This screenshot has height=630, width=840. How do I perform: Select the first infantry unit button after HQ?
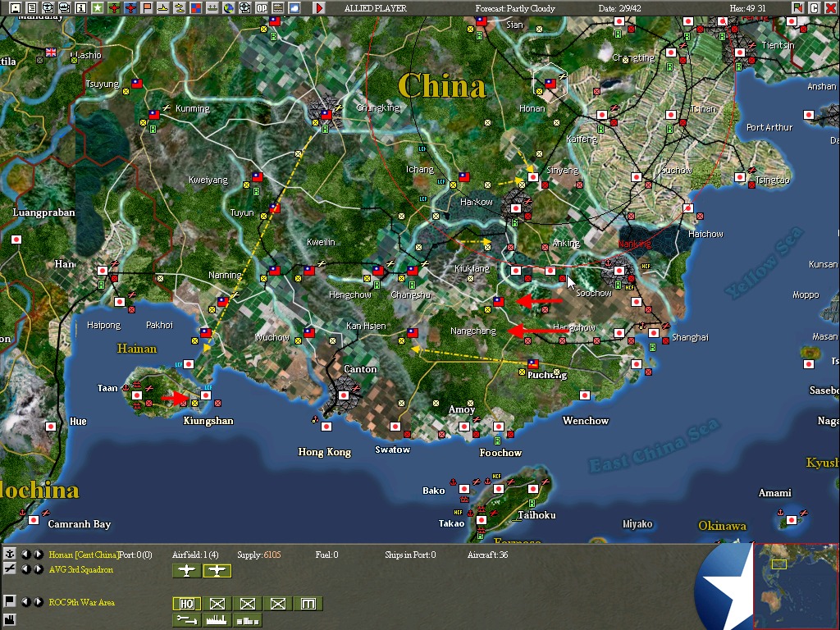(217, 604)
